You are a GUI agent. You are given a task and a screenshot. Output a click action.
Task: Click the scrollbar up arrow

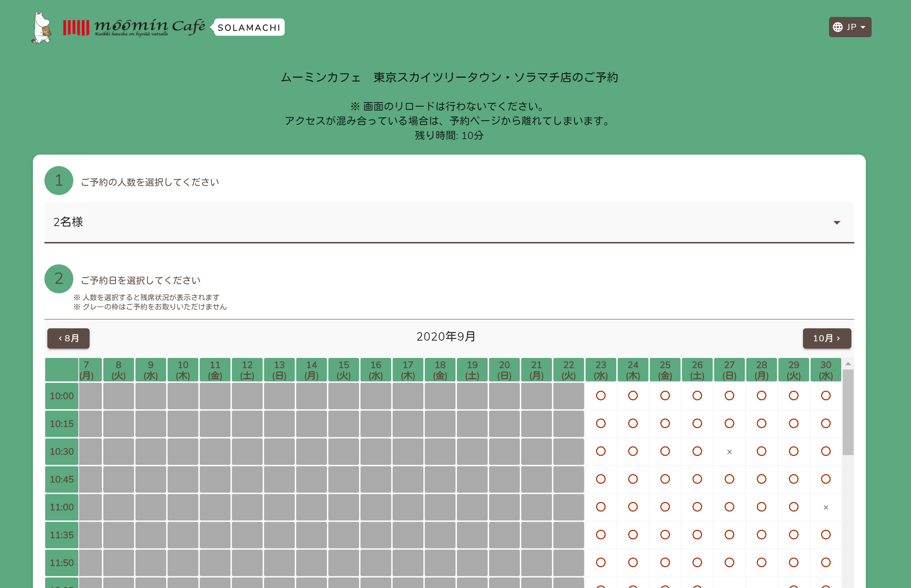click(848, 364)
